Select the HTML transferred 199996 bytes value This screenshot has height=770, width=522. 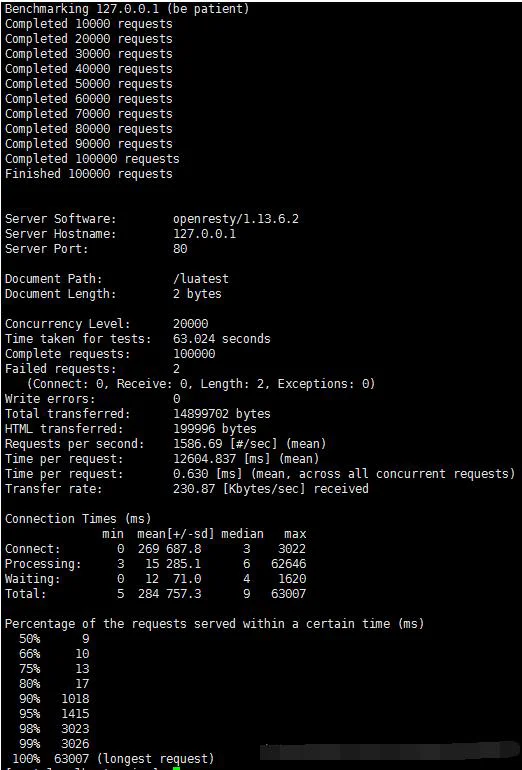coord(215,429)
